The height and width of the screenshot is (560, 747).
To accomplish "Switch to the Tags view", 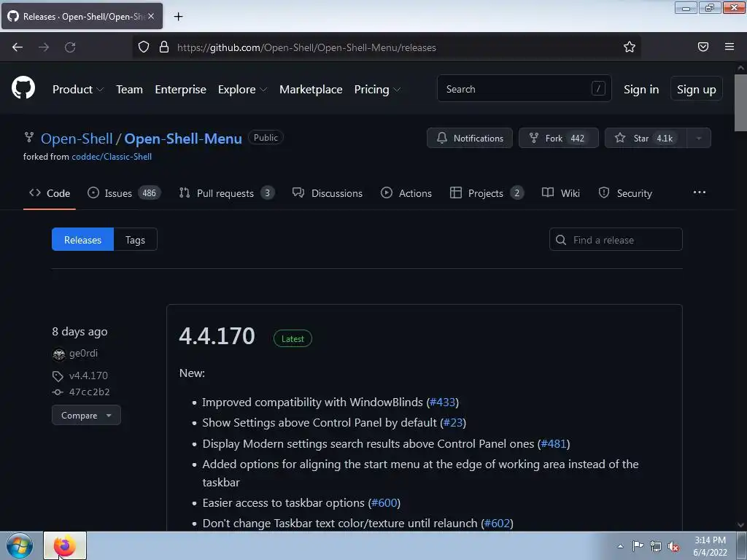I will (x=135, y=239).
